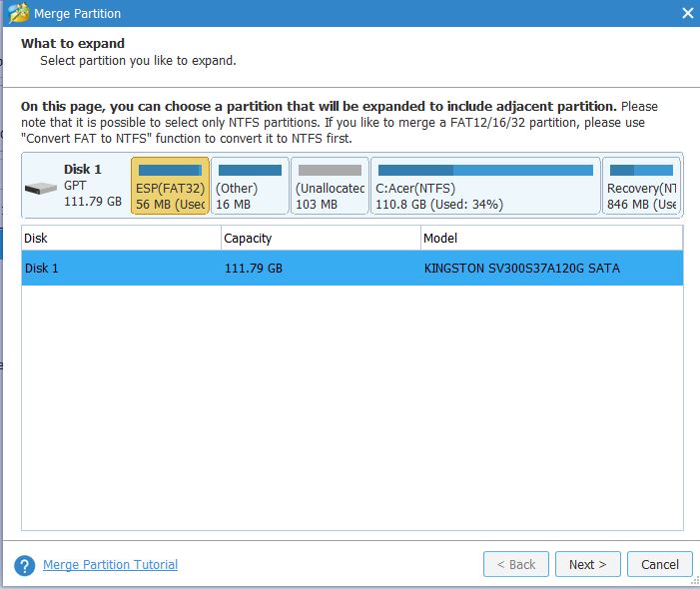Click the blue help question mark icon
Image resolution: width=700 pixels, height=589 pixels.
pyautogui.click(x=25, y=565)
